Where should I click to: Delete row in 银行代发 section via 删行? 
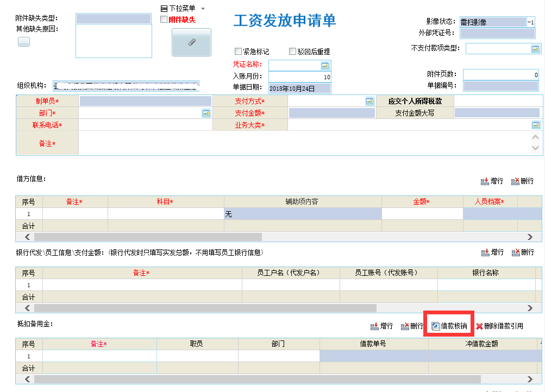522,252
